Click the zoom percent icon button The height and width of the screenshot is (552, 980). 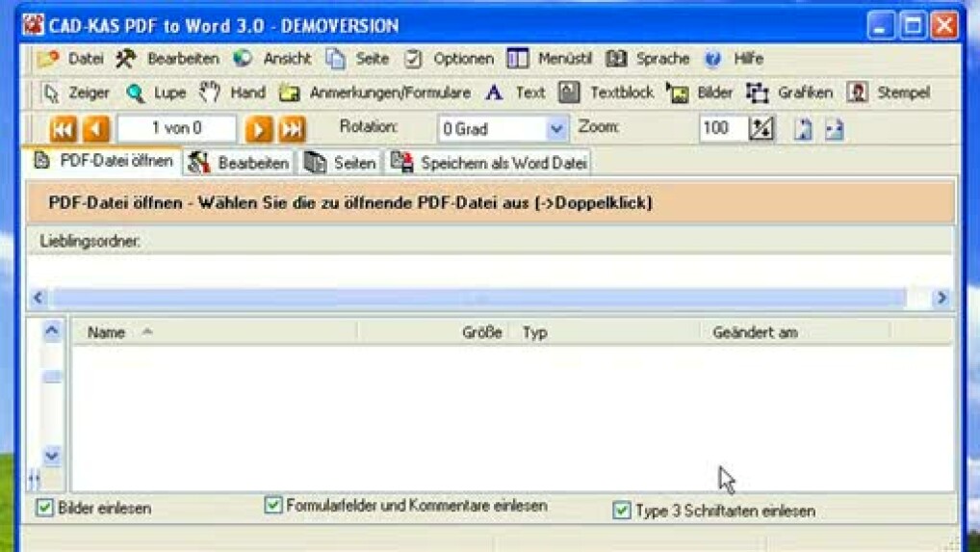click(x=761, y=129)
